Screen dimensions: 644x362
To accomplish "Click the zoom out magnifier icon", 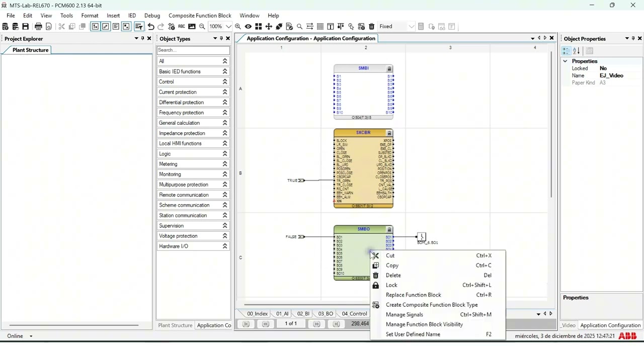I will 202,27.
